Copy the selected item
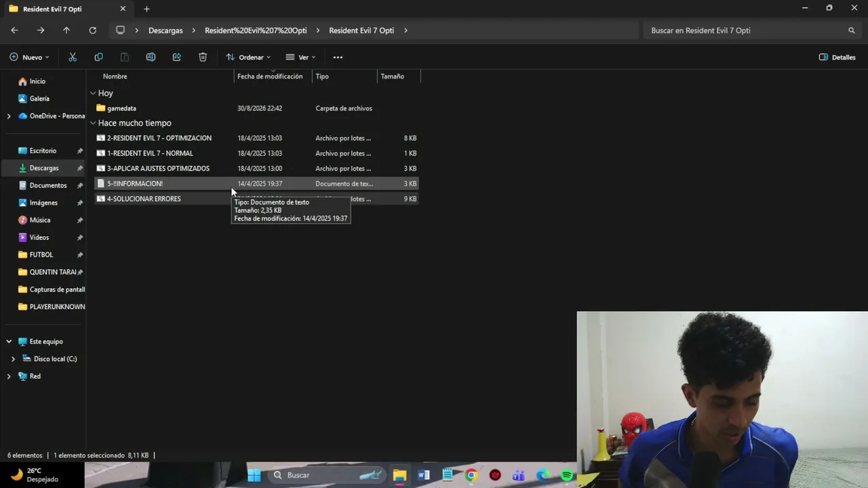 pos(98,58)
